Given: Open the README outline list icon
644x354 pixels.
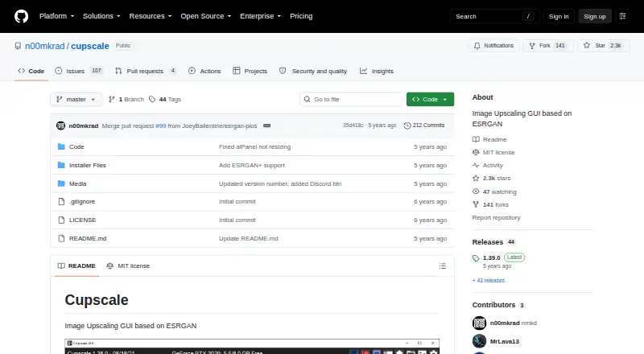Looking at the screenshot, I should click(x=442, y=266).
